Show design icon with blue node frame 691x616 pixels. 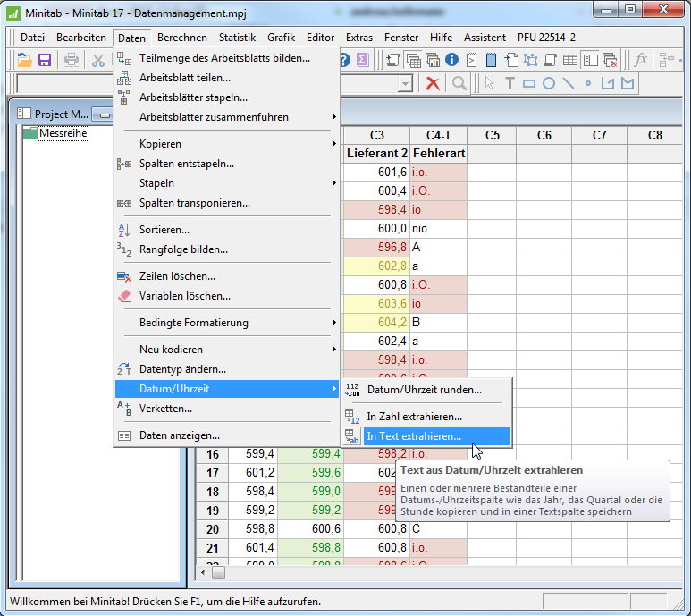point(531,60)
